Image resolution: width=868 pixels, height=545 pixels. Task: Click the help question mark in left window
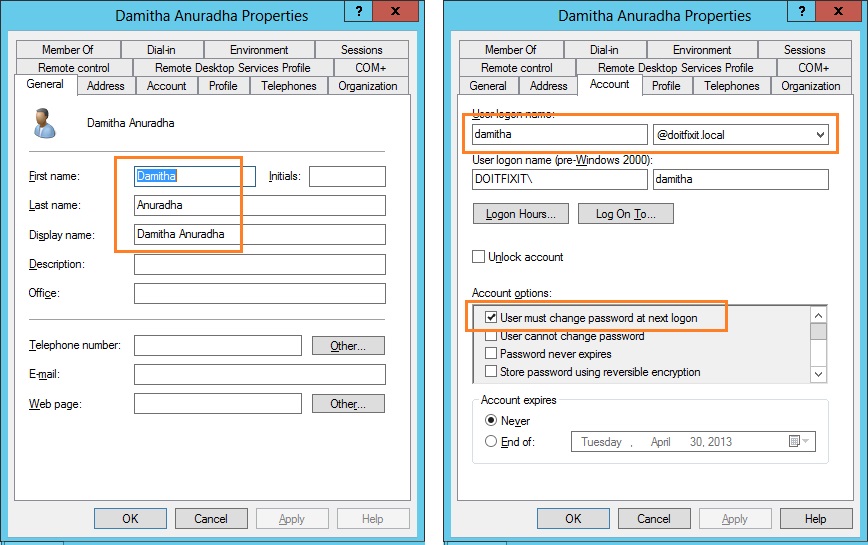pyautogui.click(x=359, y=11)
